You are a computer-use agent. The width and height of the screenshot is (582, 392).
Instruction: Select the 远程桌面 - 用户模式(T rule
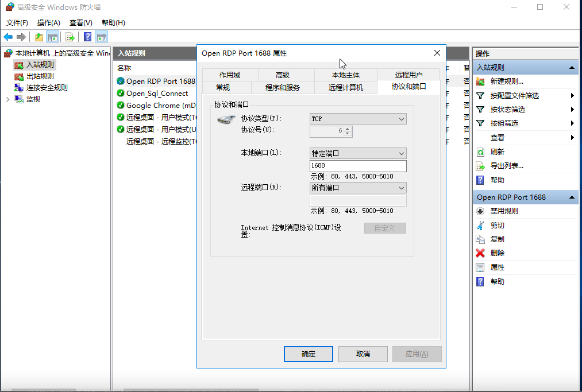(156, 117)
